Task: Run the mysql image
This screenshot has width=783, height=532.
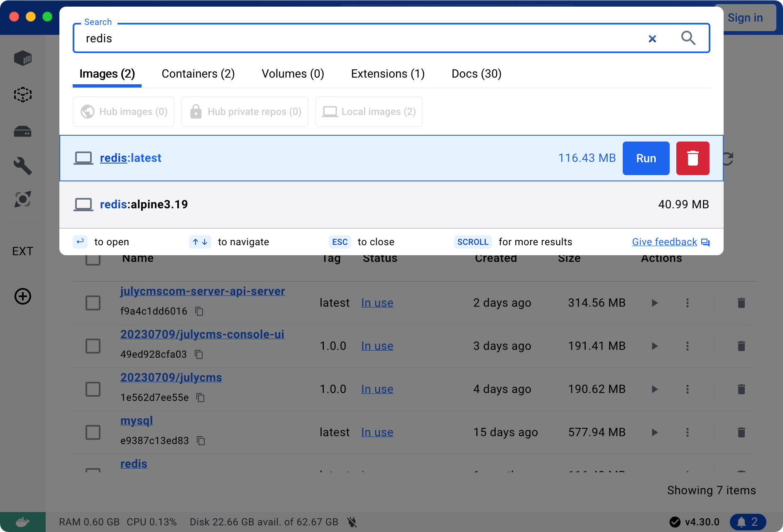Action: pos(655,432)
